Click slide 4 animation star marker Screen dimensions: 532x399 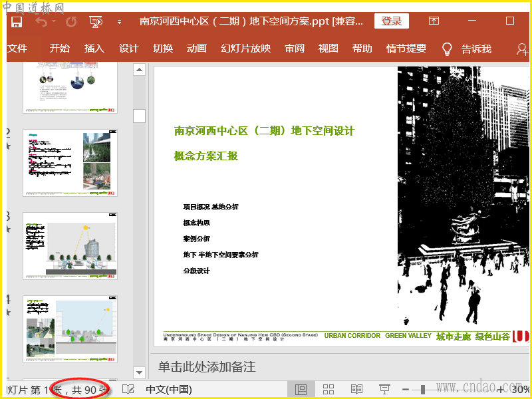point(8,313)
